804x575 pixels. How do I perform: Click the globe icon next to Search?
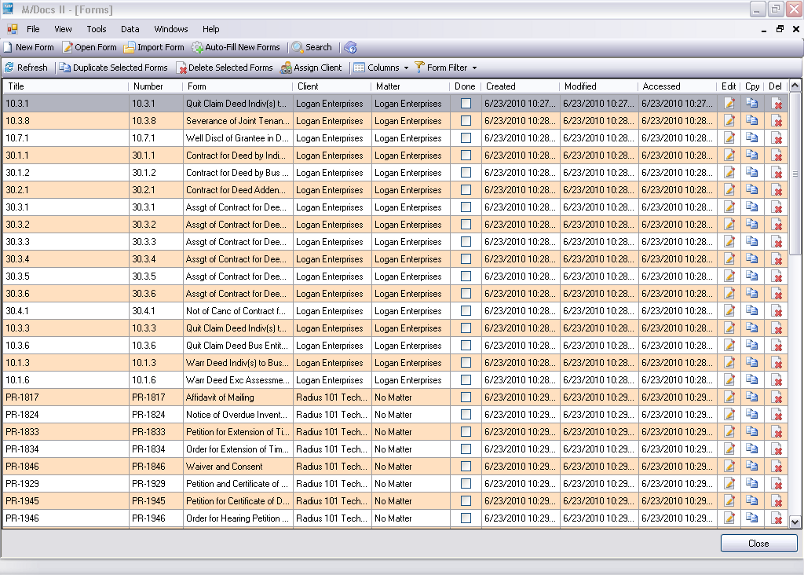[351, 48]
